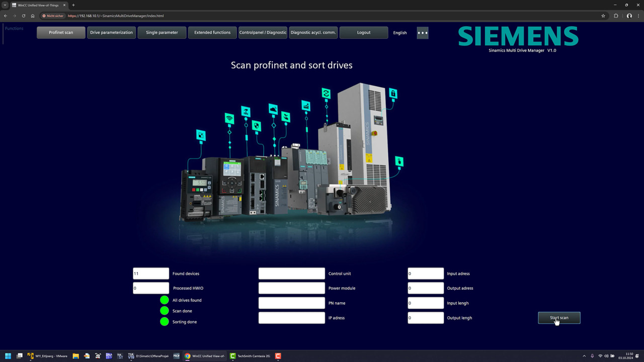Open File Explorer from the taskbar
644x362 pixels.
[x=75, y=356]
